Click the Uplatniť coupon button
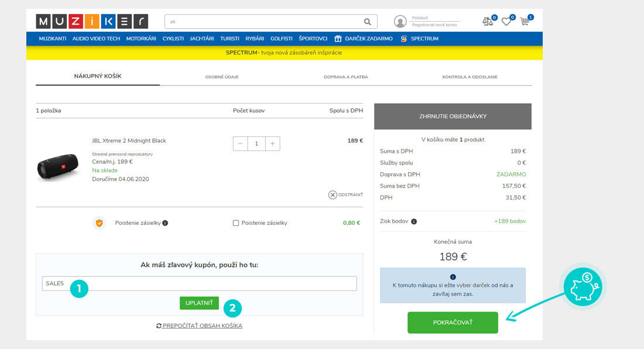 pos(199,303)
